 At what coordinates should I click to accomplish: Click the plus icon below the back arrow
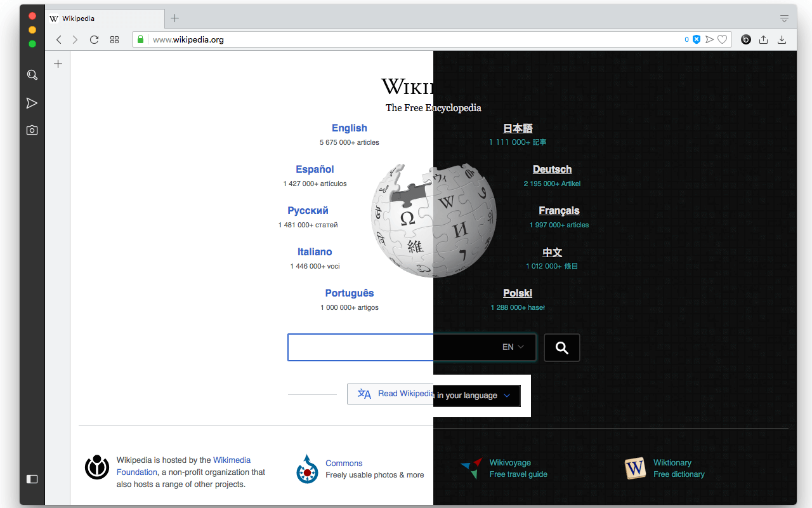58,64
